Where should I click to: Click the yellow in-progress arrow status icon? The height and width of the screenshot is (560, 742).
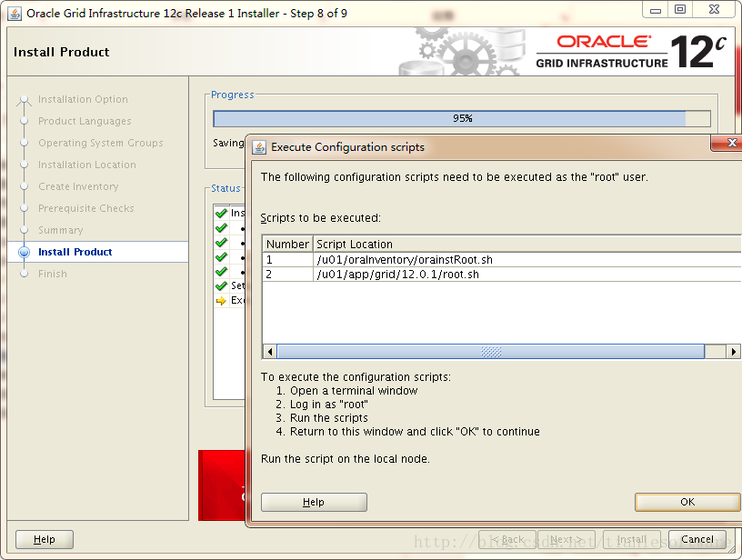click(x=221, y=300)
